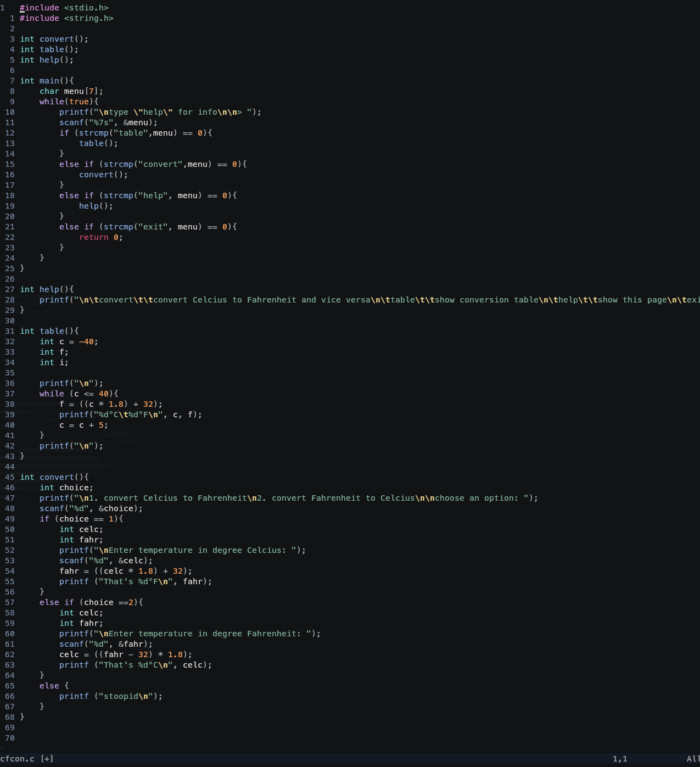Click 'Enter temperature in degree Fahrenheit' printf
Image resolution: width=700 pixels, height=767 pixels.
190,634
